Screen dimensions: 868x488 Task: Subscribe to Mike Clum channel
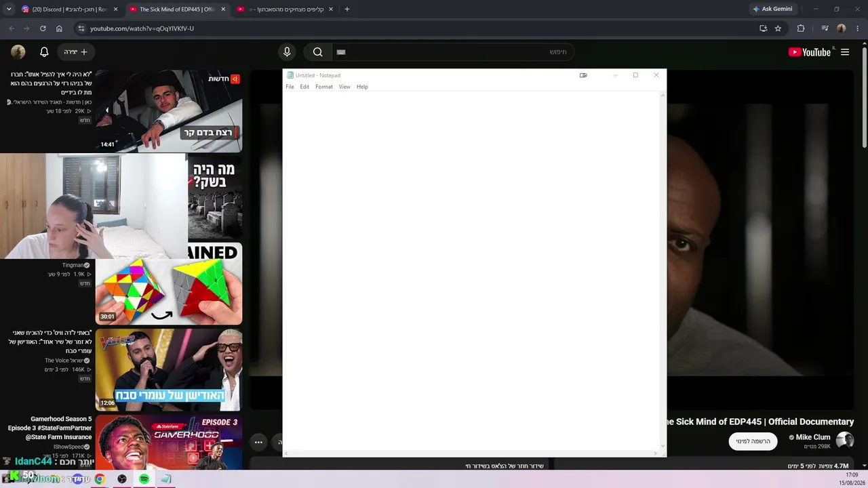coord(753,441)
